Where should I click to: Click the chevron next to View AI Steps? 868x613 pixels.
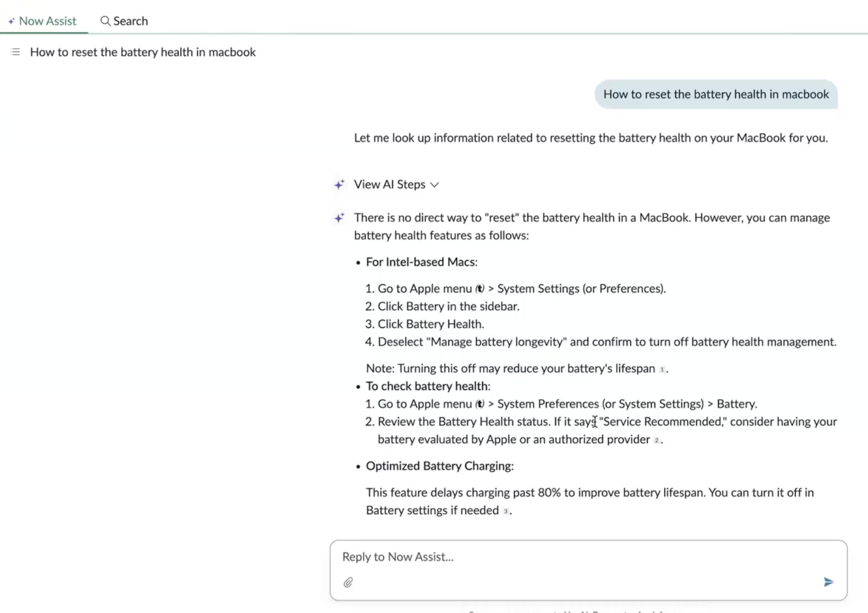click(x=435, y=185)
